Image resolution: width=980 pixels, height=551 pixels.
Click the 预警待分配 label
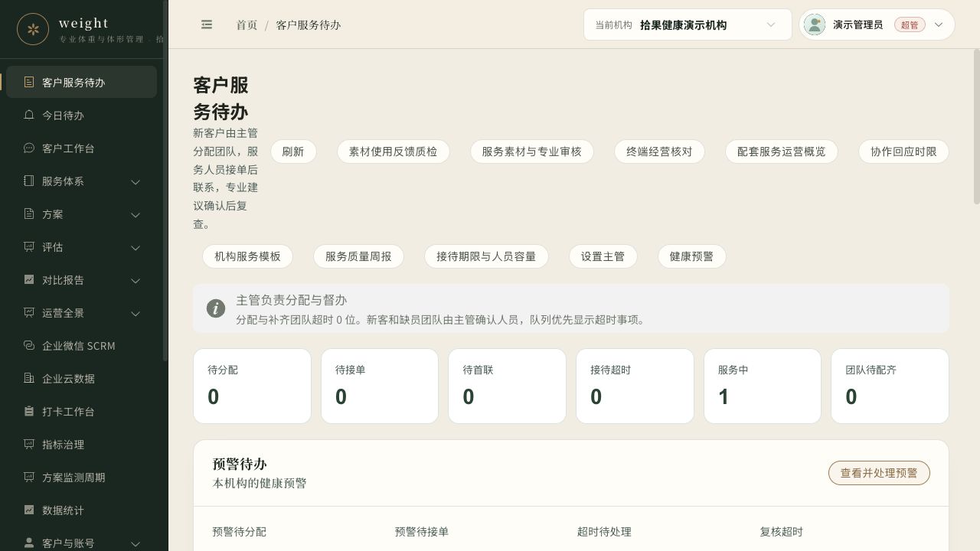[239, 532]
